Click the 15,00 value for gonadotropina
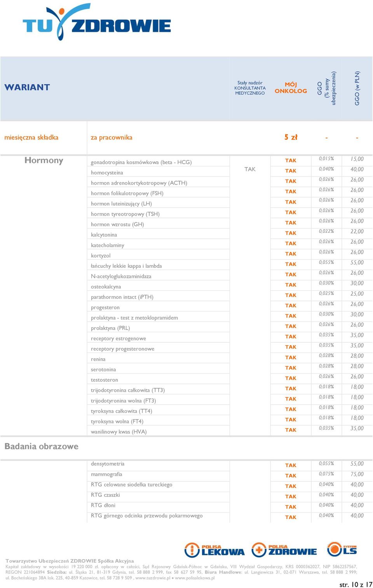 pos(357,159)
